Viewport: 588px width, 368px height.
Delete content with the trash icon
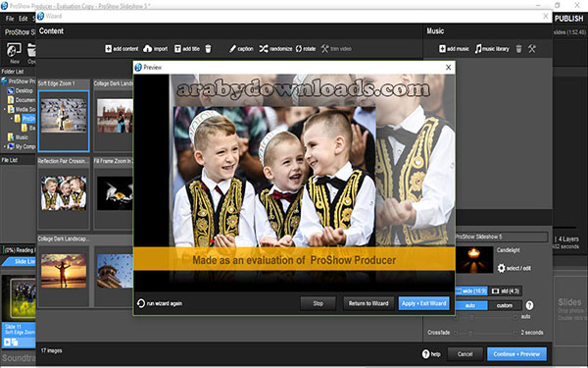(x=208, y=49)
